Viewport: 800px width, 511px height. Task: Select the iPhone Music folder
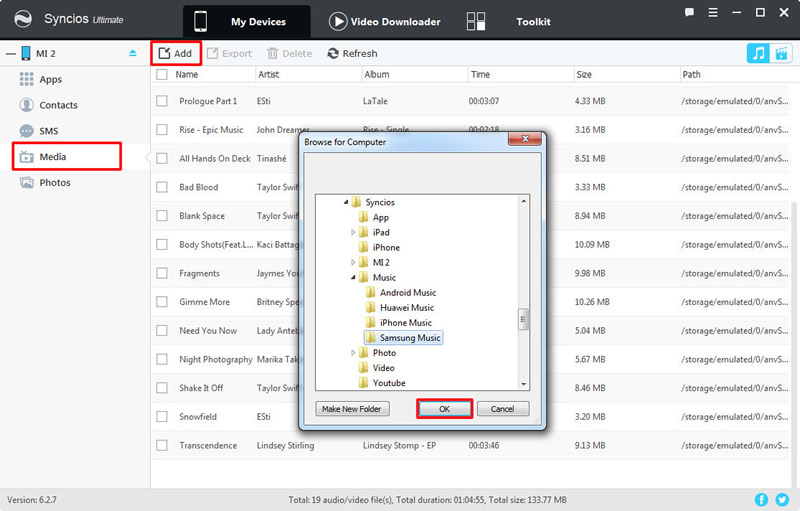tap(406, 323)
